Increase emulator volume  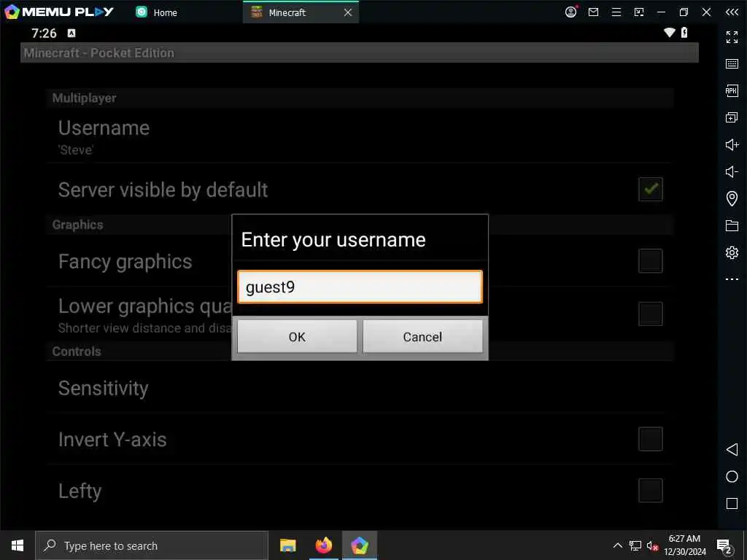[732, 144]
